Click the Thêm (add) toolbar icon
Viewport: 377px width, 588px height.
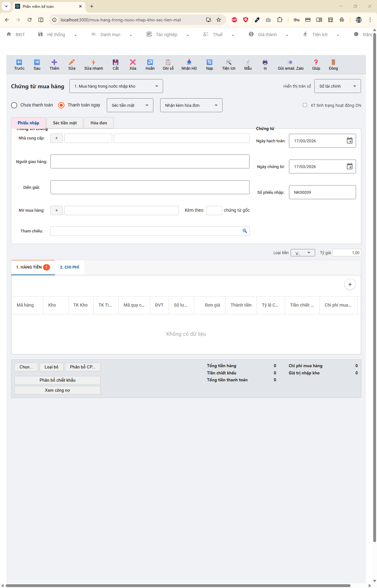[x=54, y=62]
